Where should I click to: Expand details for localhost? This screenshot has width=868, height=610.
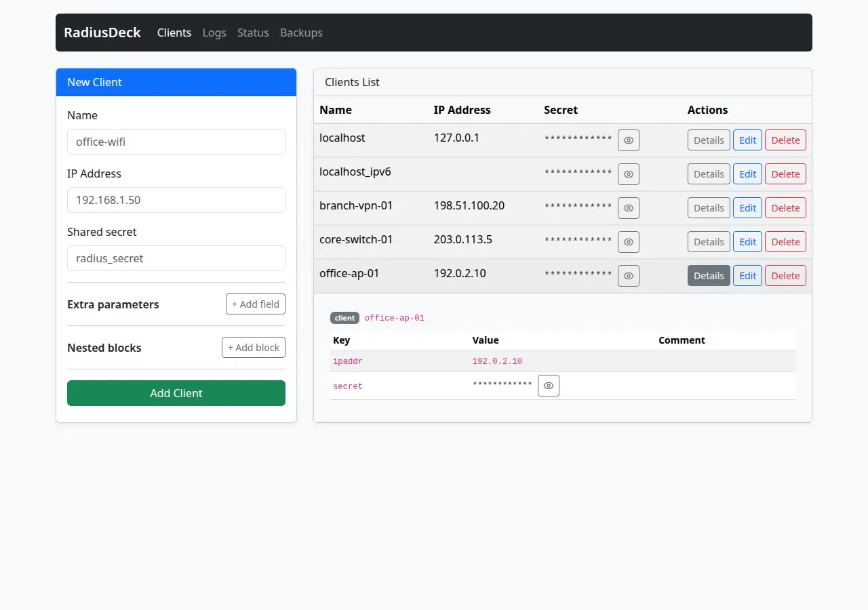(x=709, y=140)
